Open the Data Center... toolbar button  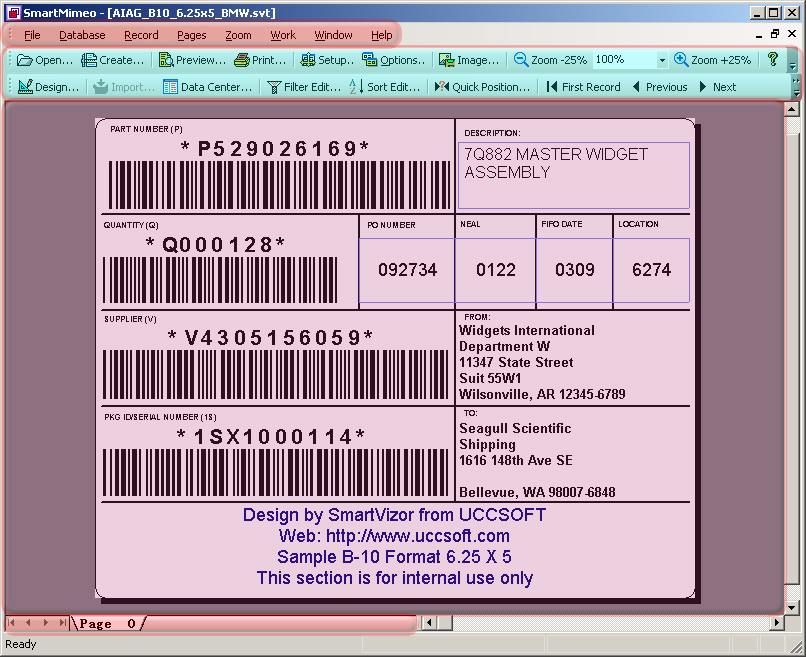[x=208, y=87]
